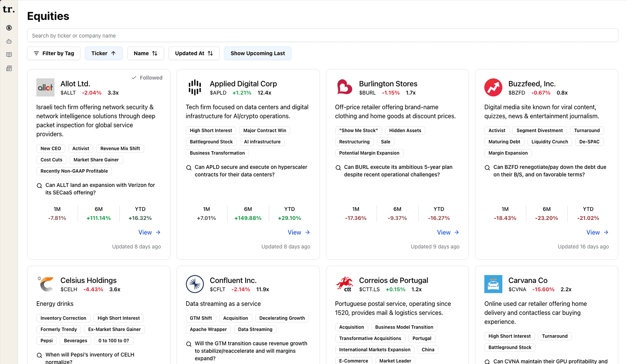The image size is (627, 364).
Task: Click magnifier icon beside the APLD question
Action: [189, 168]
